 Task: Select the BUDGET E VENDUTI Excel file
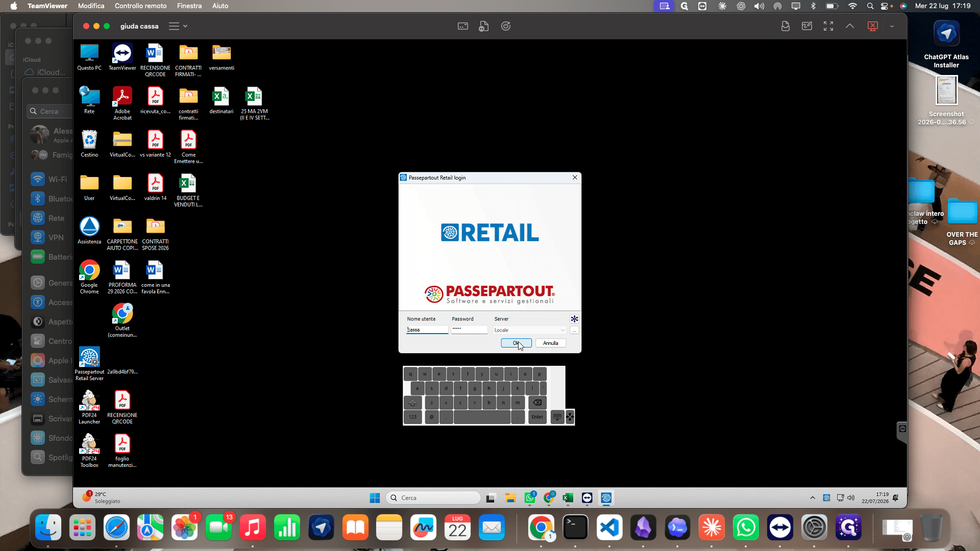(188, 190)
